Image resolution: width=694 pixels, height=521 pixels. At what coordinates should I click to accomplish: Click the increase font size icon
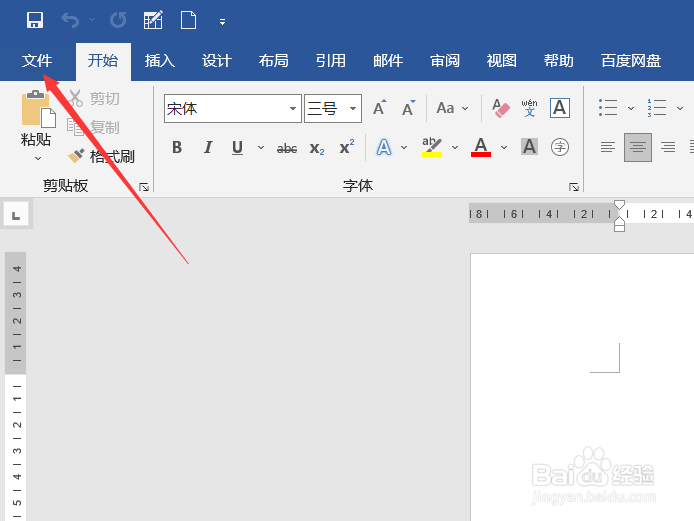380,108
